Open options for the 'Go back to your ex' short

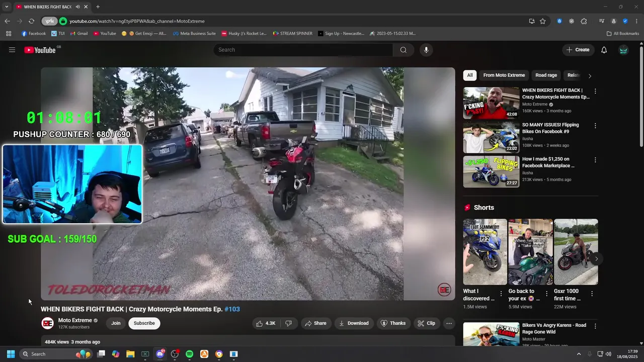[x=547, y=294]
